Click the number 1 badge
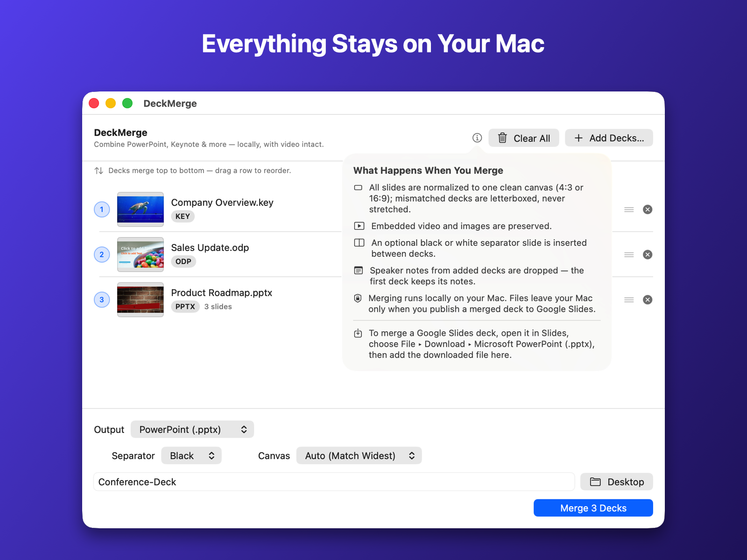747x560 pixels. coord(102,210)
